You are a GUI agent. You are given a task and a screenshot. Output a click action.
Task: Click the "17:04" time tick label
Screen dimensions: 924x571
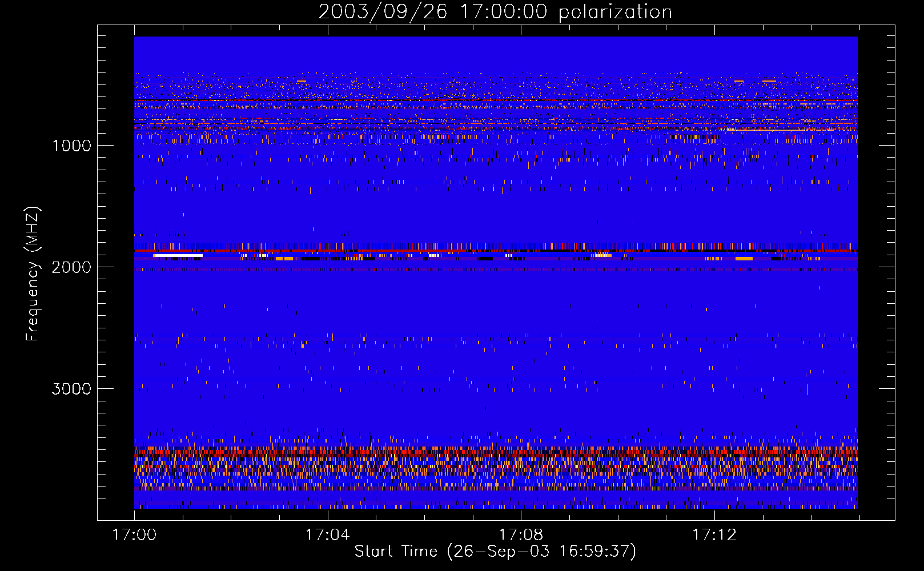(327, 535)
